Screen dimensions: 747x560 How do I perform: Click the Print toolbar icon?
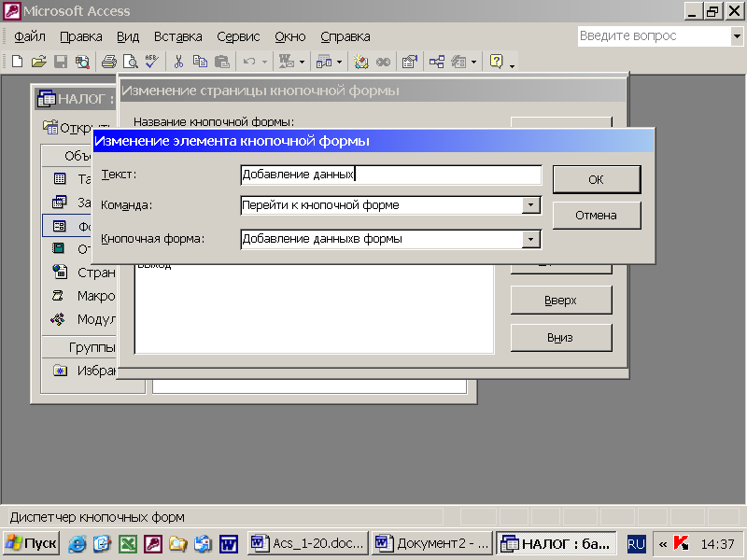[108, 62]
